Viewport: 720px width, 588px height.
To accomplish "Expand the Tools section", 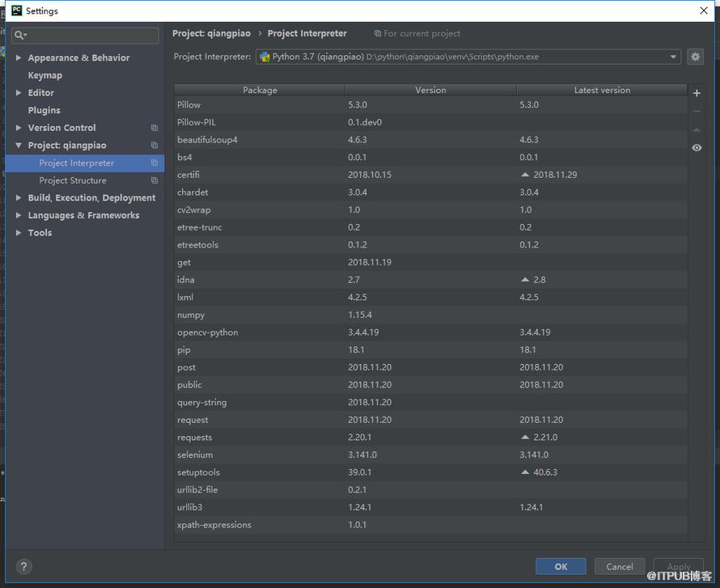I will [19, 233].
